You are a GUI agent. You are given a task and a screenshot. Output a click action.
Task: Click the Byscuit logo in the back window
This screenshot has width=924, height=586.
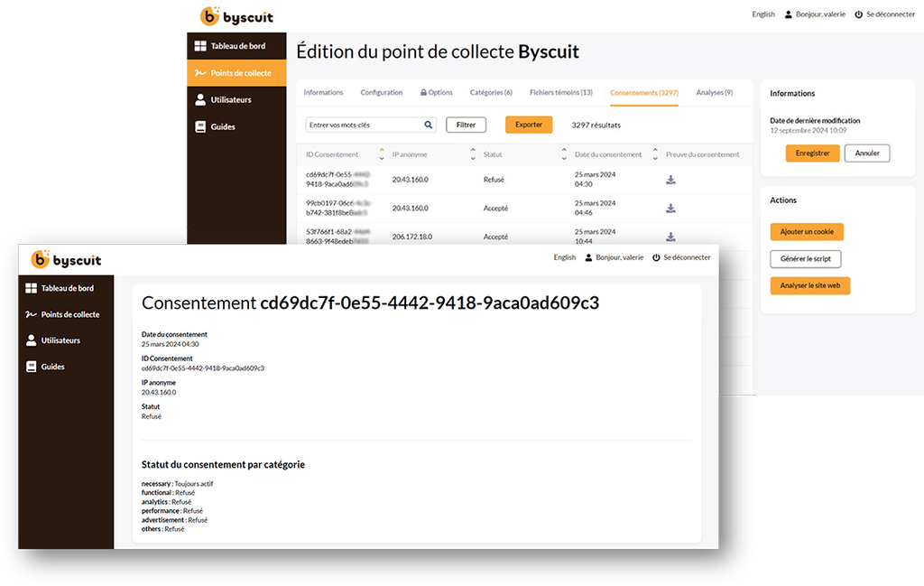tap(237, 16)
